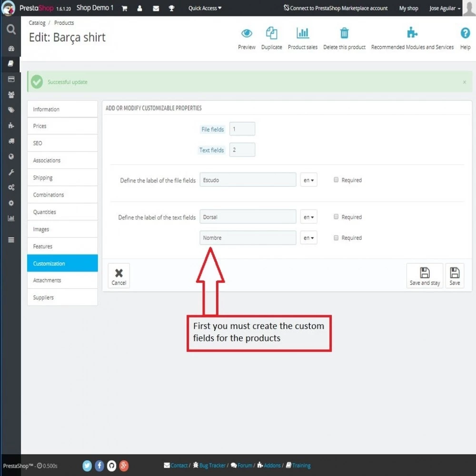Open Price Rules tag sidebar icon
The height and width of the screenshot is (476, 476).
click(x=11, y=110)
